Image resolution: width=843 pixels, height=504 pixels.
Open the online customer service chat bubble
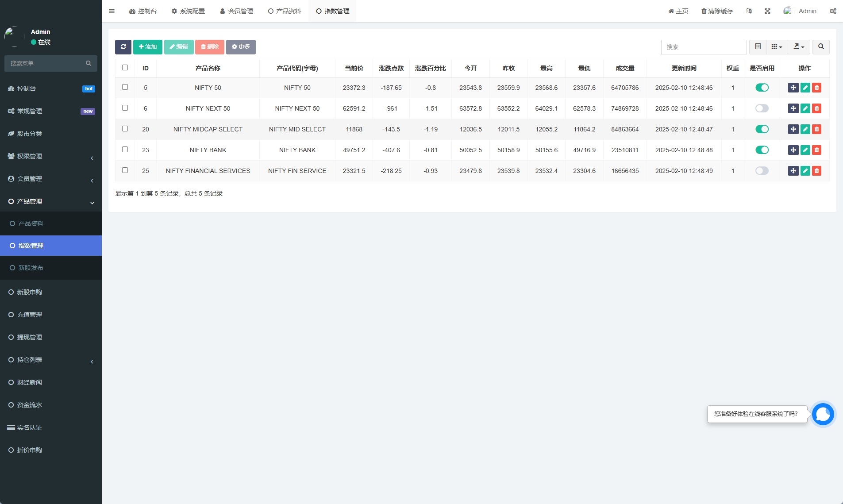click(x=823, y=414)
